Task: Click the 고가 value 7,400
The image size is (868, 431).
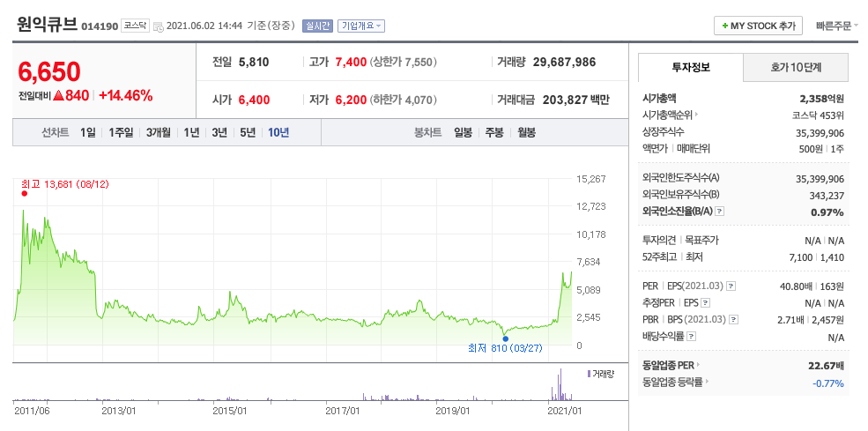Action: click(x=351, y=62)
